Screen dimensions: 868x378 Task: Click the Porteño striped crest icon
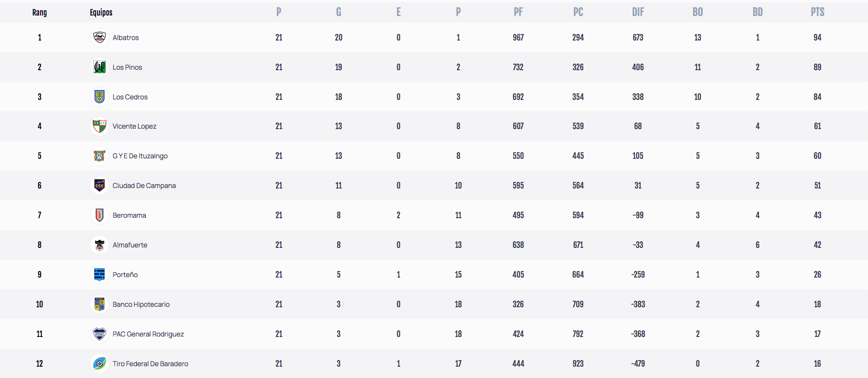[x=99, y=274]
